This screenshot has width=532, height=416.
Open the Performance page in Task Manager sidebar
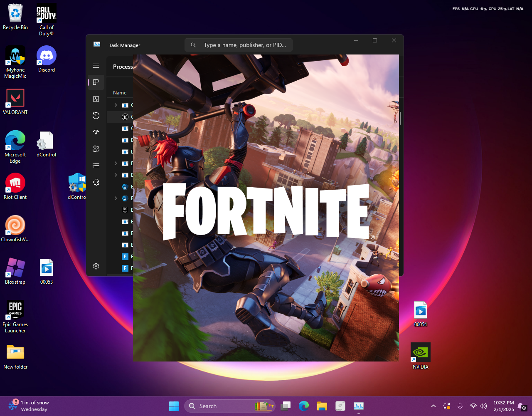(x=96, y=99)
